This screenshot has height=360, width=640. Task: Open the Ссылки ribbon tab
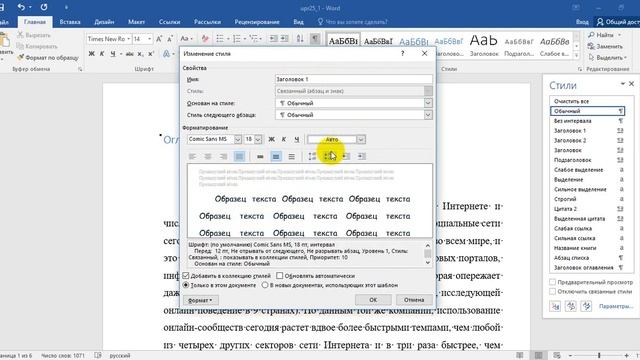click(x=169, y=22)
